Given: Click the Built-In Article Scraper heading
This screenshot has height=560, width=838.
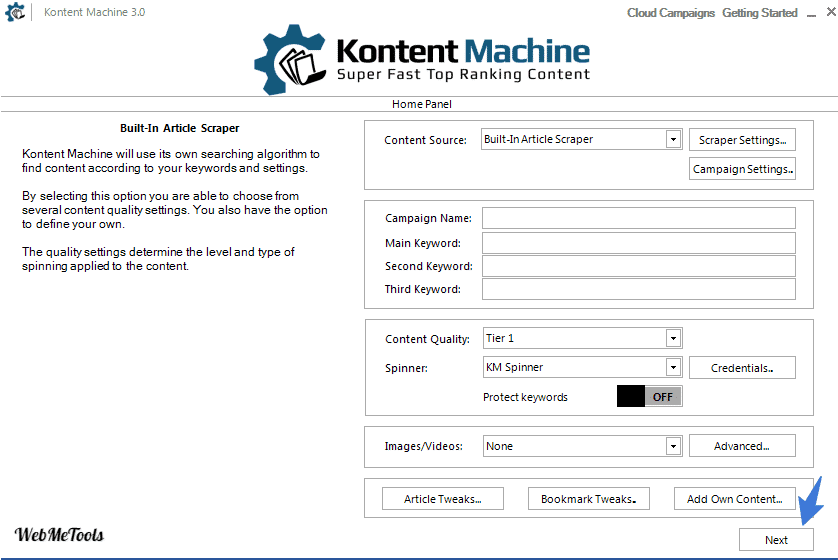Looking at the screenshot, I should [180, 128].
